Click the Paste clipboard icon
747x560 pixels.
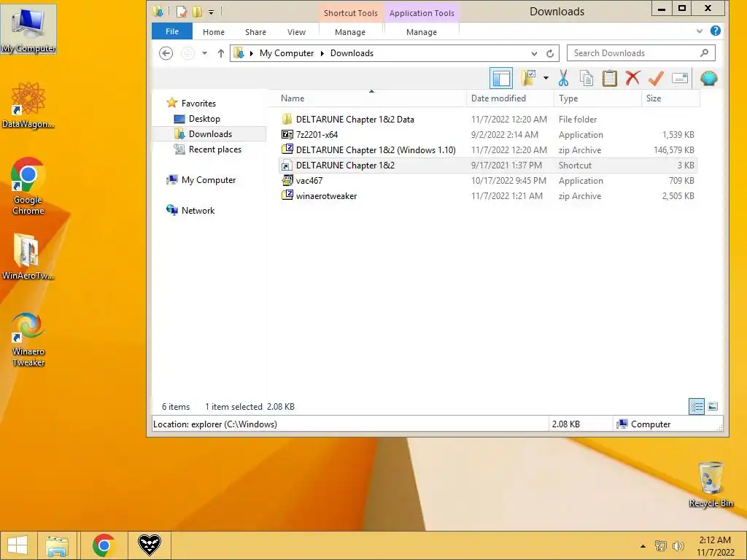(x=609, y=78)
